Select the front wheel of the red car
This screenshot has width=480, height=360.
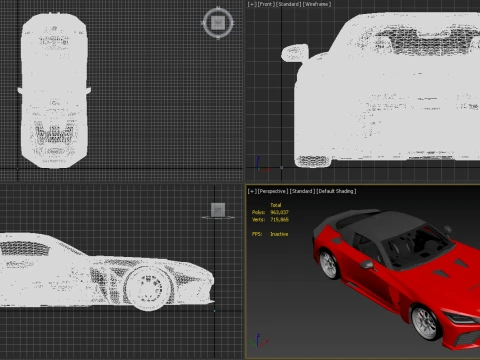click(426, 323)
